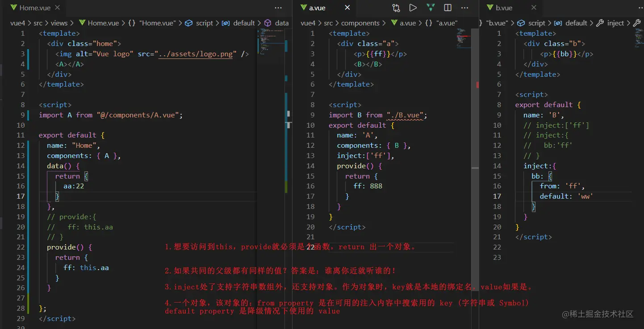This screenshot has width=644, height=329.
Task: Click the from: 'ff', line in b.vue
Action: (x=562, y=186)
